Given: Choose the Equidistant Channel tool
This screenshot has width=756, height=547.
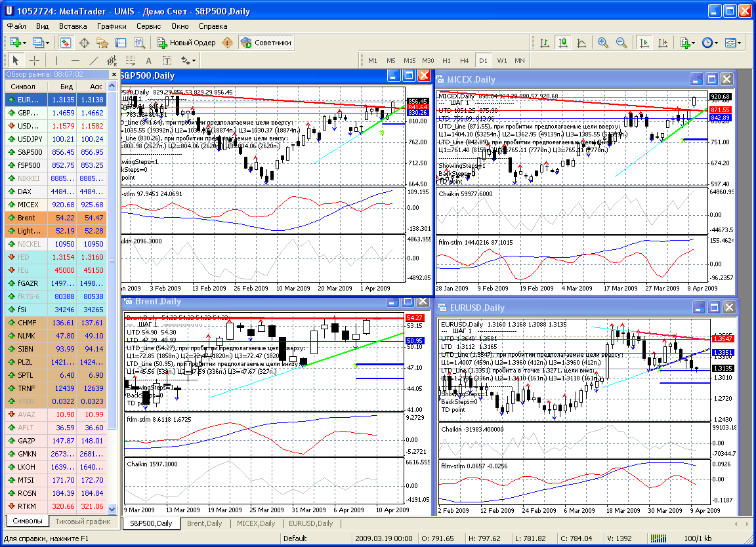Looking at the screenshot, I should click(x=112, y=61).
